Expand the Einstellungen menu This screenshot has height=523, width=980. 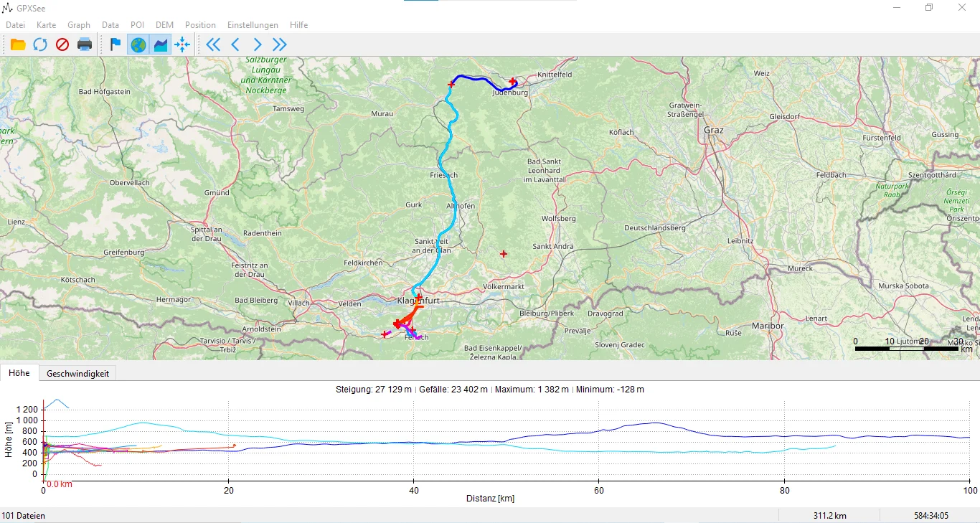253,24
